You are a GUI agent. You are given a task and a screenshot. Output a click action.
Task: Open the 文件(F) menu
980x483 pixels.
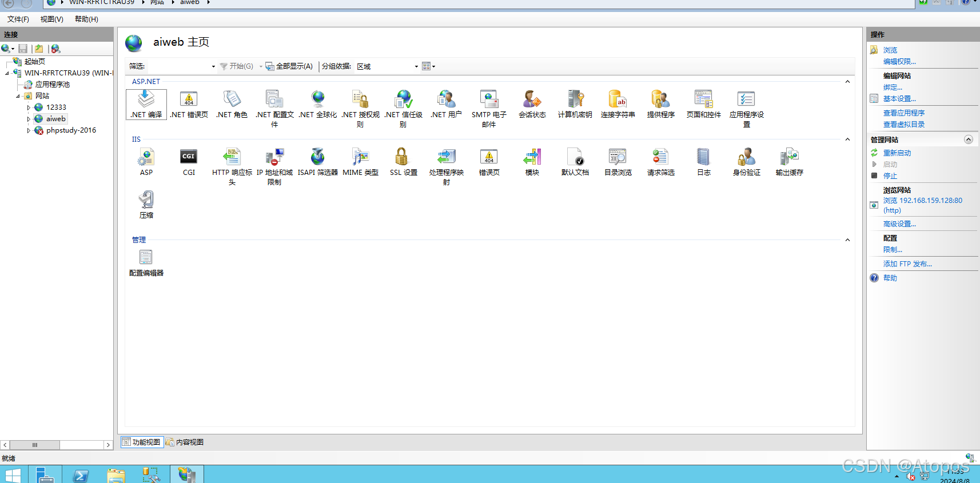click(x=18, y=19)
